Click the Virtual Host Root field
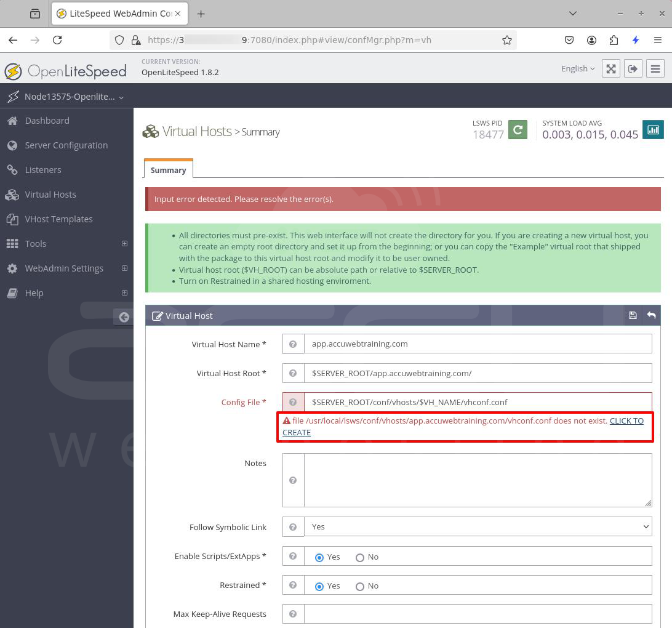The width and height of the screenshot is (672, 628). tap(478, 373)
